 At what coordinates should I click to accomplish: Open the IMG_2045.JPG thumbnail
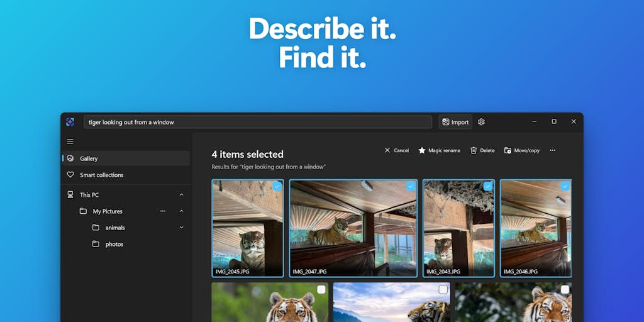[x=248, y=228]
